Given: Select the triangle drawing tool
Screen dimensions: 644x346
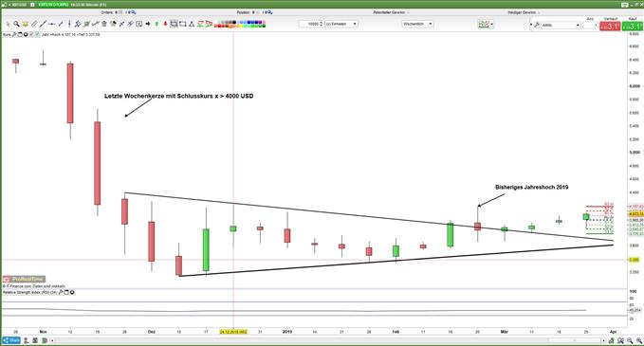Looking at the screenshot, I should coord(192,24).
